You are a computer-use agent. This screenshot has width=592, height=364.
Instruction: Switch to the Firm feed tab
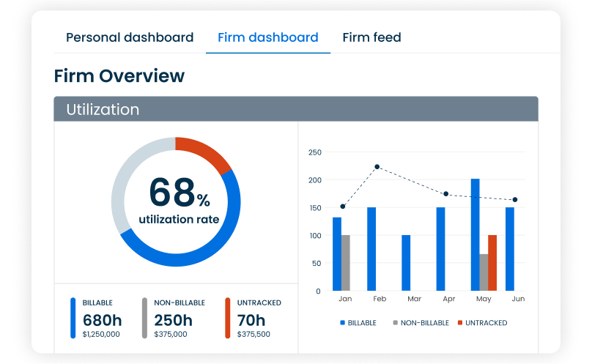pos(371,37)
